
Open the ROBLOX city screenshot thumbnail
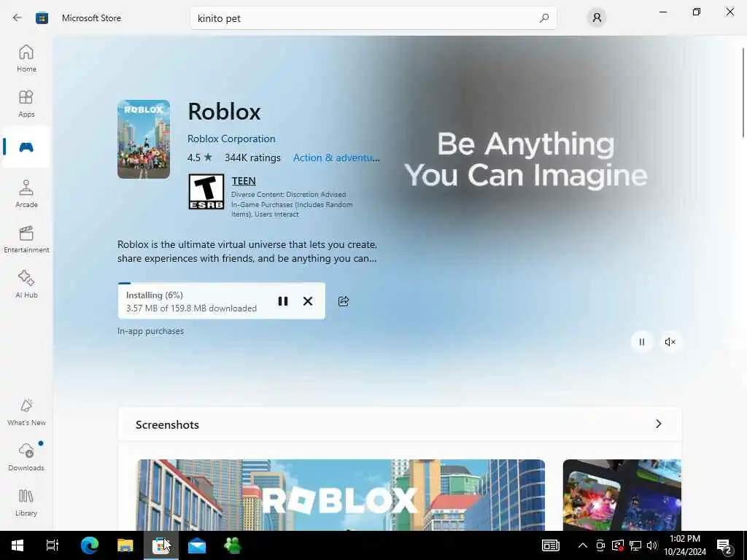pyautogui.click(x=341, y=495)
